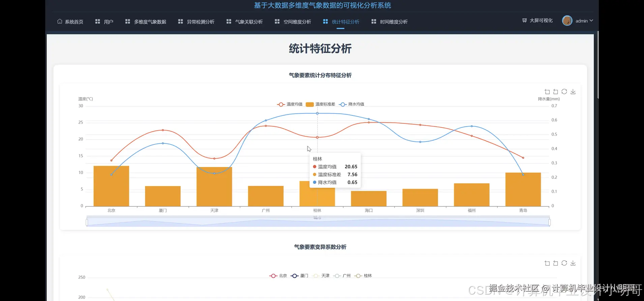Toggle the 北京 legend series in lower chart
The height and width of the screenshot is (301, 644).
coord(278,276)
